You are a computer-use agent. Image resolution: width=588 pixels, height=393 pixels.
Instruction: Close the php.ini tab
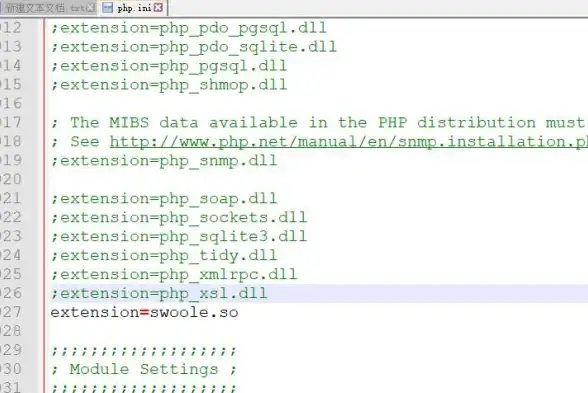point(159,8)
